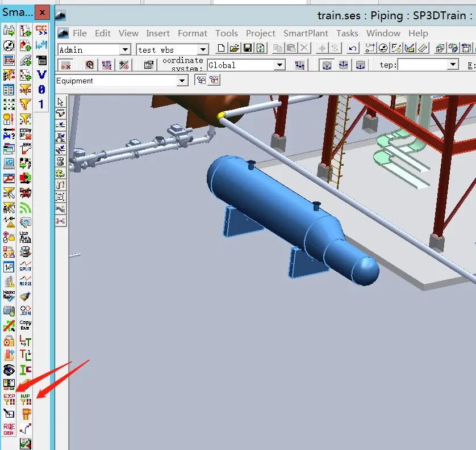Click the IMP import filter icon
Image resolution: width=476 pixels, height=450 pixels.
(x=26, y=399)
